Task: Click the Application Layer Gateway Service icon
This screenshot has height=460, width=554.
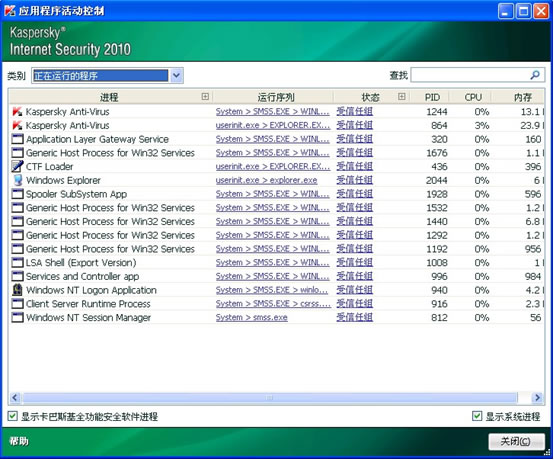Action: pos(17,139)
